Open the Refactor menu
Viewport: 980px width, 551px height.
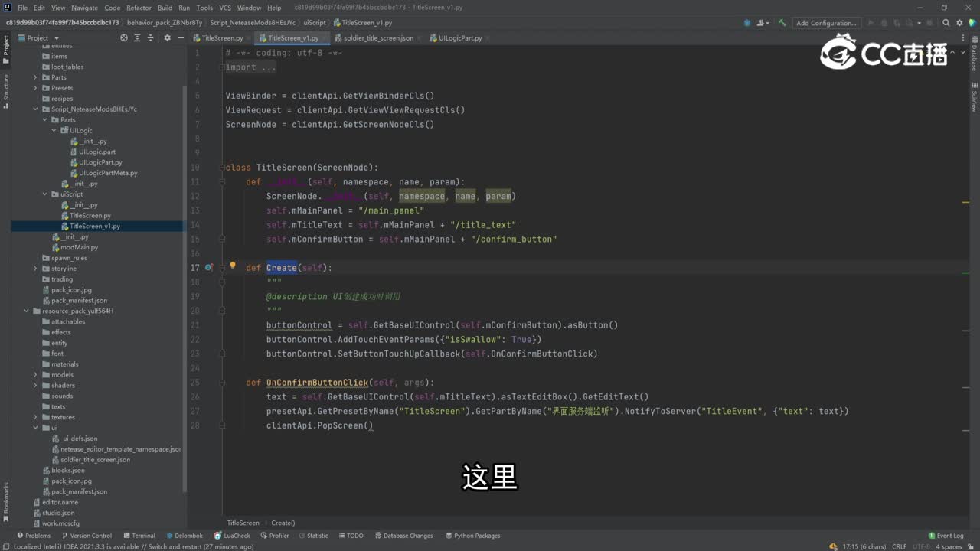[x=139, y=8]
